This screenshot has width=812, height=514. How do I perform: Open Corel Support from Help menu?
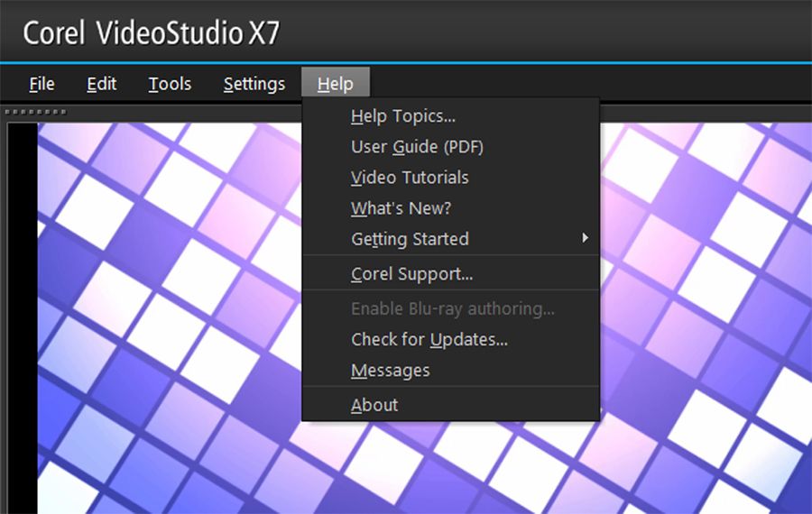(411, 274)
